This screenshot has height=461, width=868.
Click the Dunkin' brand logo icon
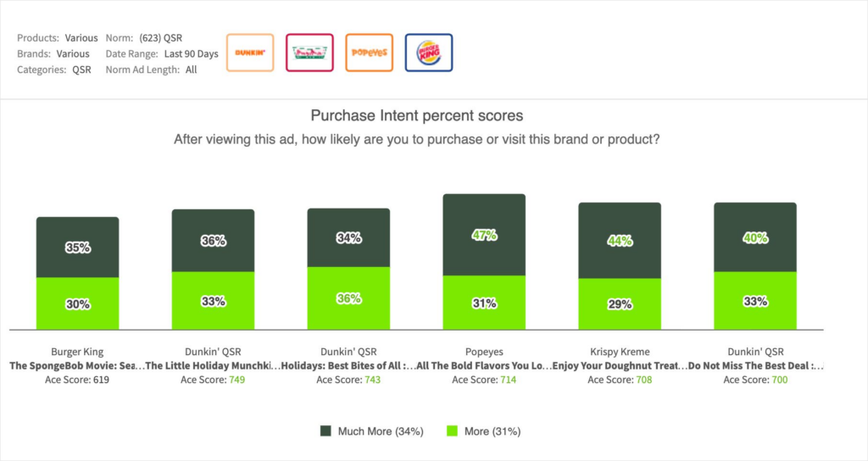(x=250, y=53)
